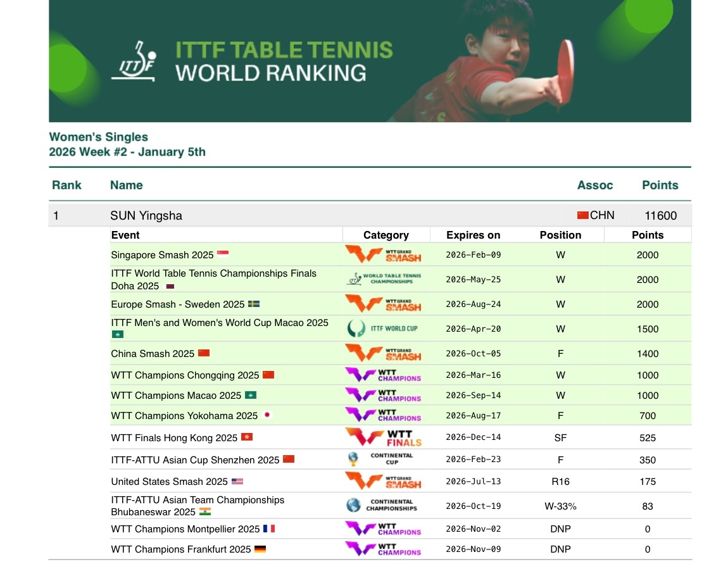Click ITTF-ATTU Asian Cup Shenzhen 2025 event name
Viewport: 728px width, 564px height.
coord(195,460)
